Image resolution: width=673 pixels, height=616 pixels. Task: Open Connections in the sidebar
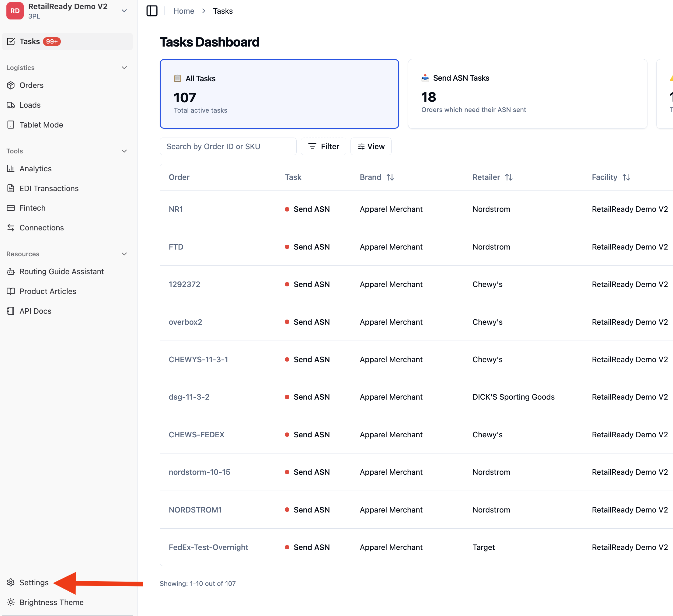click(x=42, y=227)
